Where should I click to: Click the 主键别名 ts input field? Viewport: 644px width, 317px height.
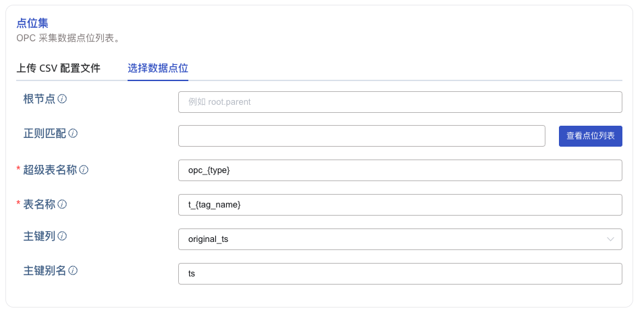coord(400,274)
